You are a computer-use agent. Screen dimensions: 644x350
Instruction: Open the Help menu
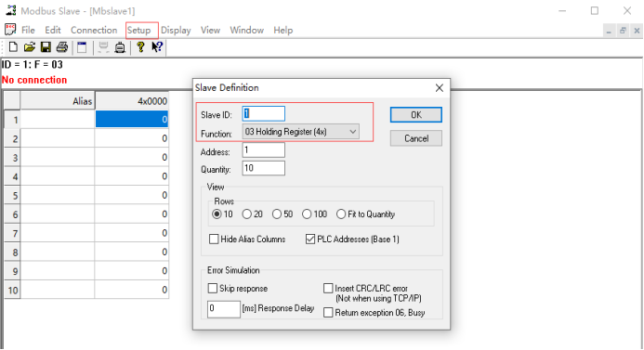pos(283,30)
